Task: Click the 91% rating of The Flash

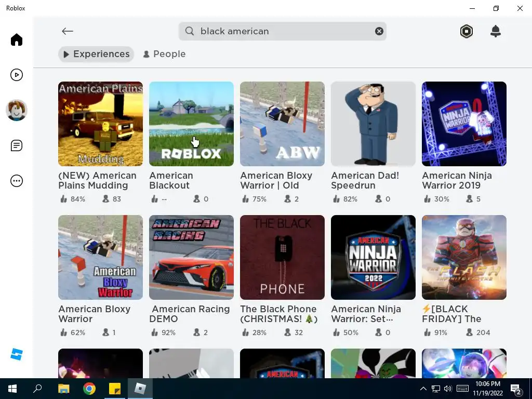Action: click(436, 333)
